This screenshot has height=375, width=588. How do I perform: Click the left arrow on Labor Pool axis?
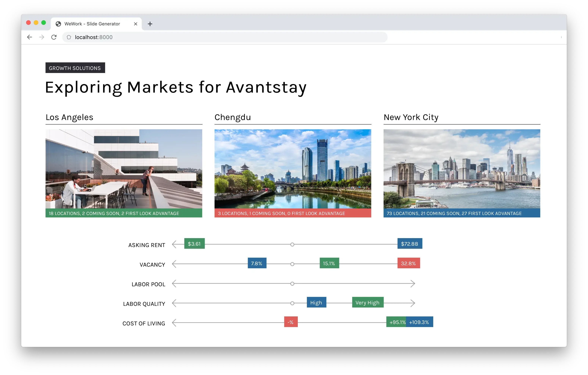(x=174, y=284)
